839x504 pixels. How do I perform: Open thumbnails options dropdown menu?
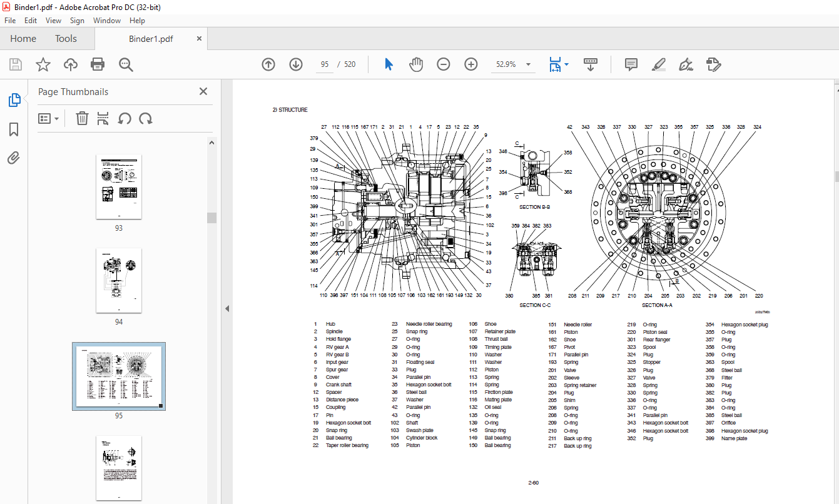(49, 118)
